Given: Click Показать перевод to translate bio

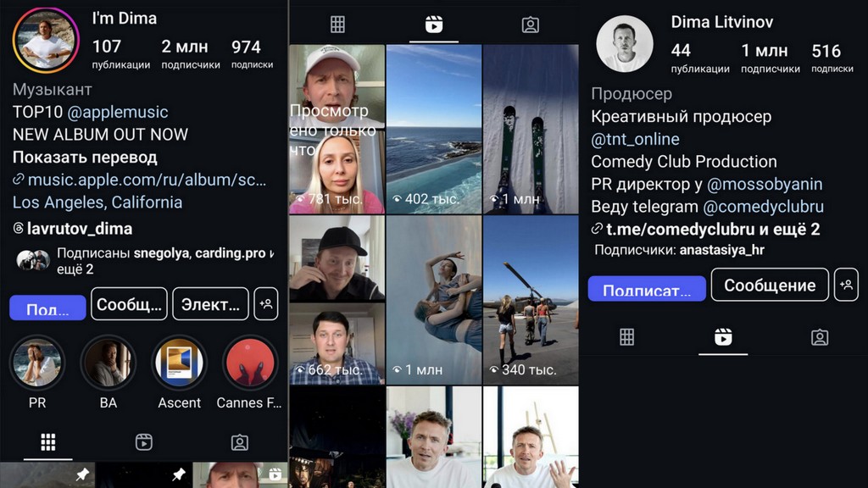Looking at the screenshot, I should [x=85, y=157].
